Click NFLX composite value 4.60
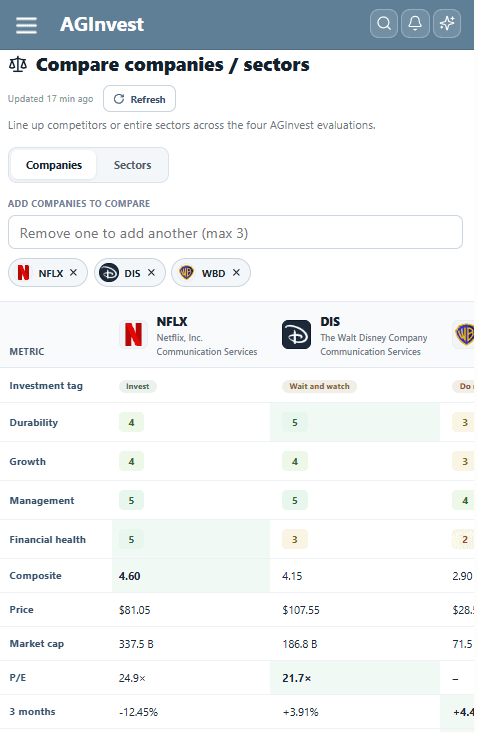 pos(130,576)
